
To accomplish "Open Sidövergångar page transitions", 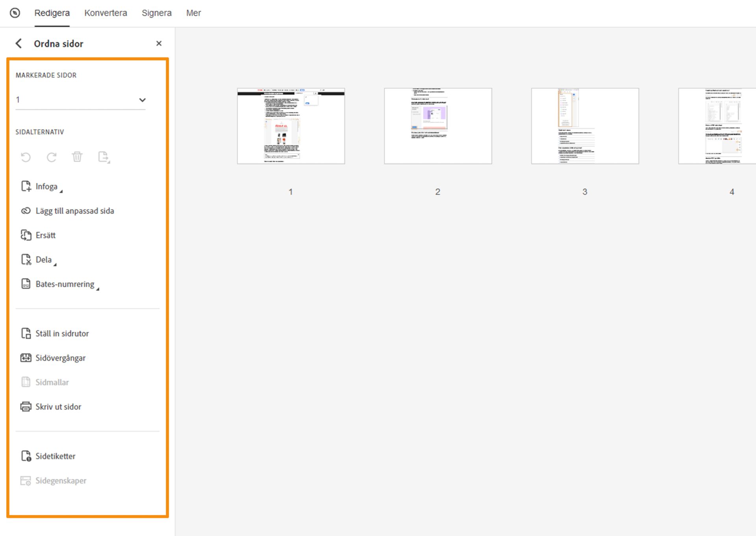I will point(60,358).
